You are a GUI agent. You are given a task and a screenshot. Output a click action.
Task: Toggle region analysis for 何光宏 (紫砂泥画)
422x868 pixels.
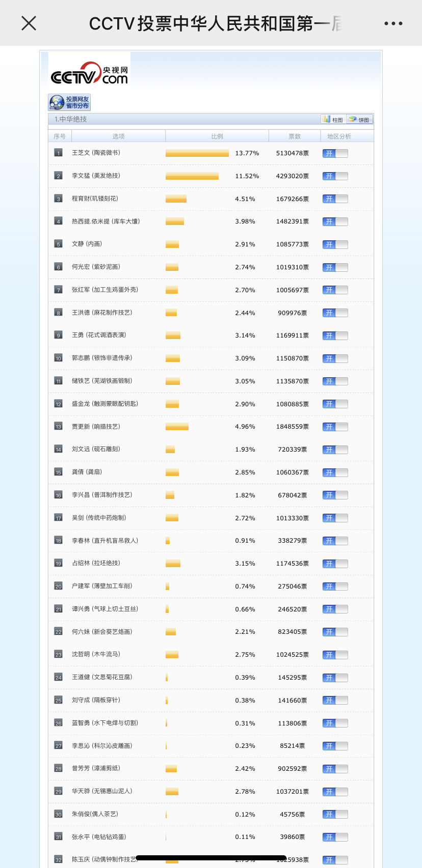pyautogui.click(x=335, y=267)
